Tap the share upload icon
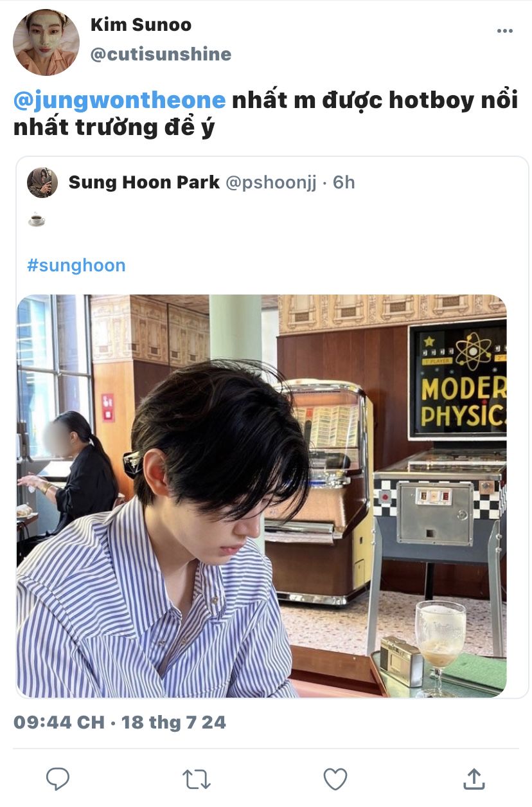 pyautogui.click(x=474, y=778)
